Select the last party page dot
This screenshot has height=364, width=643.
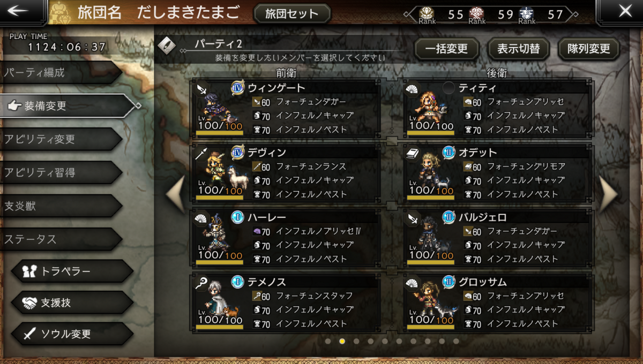point(456,341)
